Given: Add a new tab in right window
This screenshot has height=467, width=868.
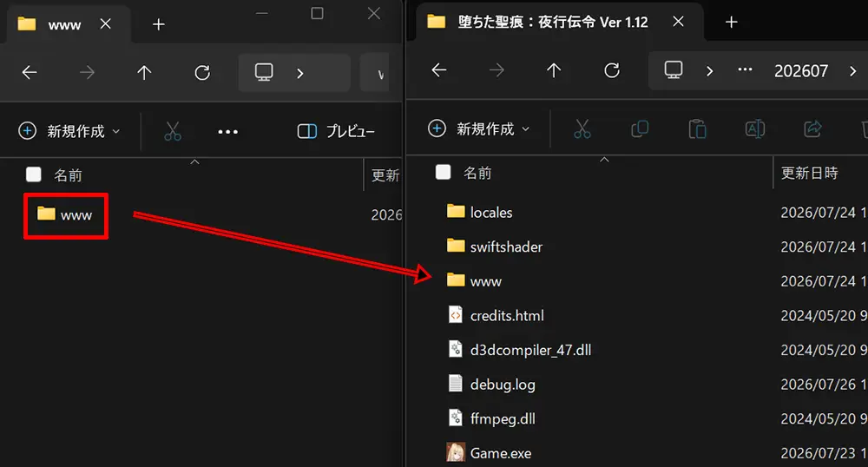Looking at the screenshot, I should [x=731, y=22].
